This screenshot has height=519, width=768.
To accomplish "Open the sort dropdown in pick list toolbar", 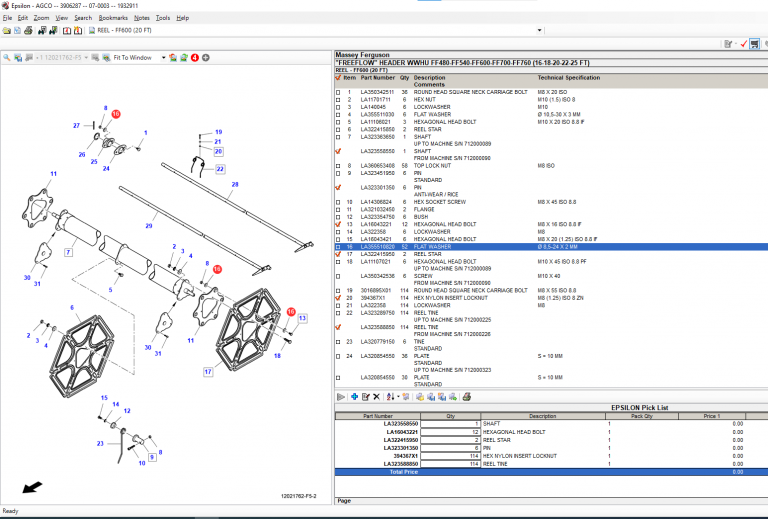I will click(x=396, y=397).
